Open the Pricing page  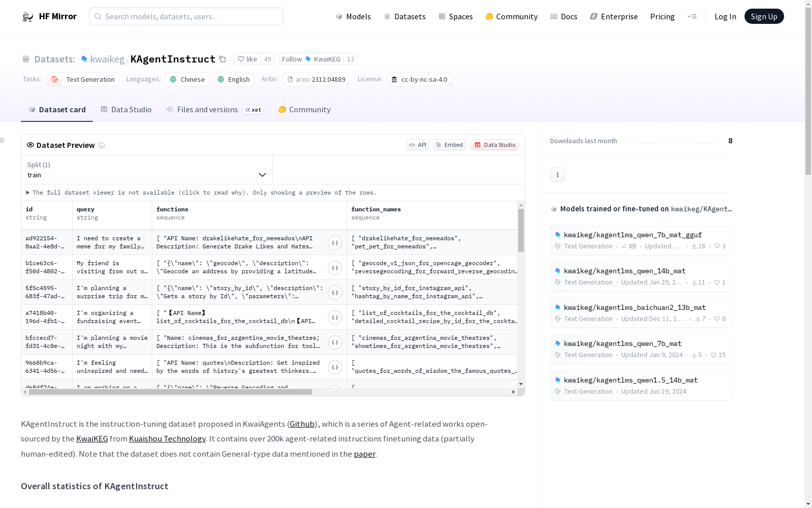[x=662, y=16]
